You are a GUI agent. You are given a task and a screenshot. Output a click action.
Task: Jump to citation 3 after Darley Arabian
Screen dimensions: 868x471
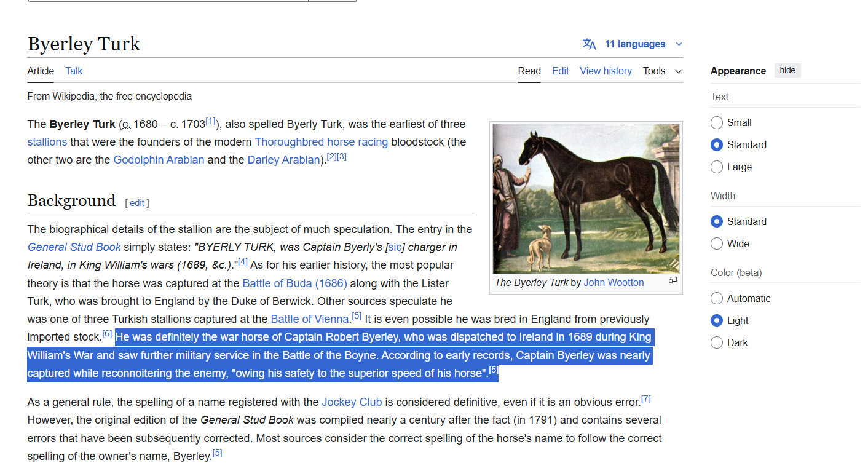342,157
